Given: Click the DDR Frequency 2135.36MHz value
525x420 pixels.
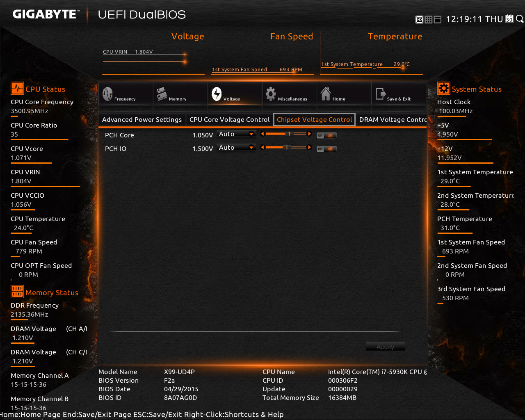Looking at the screenshot, I should [30, 315].
